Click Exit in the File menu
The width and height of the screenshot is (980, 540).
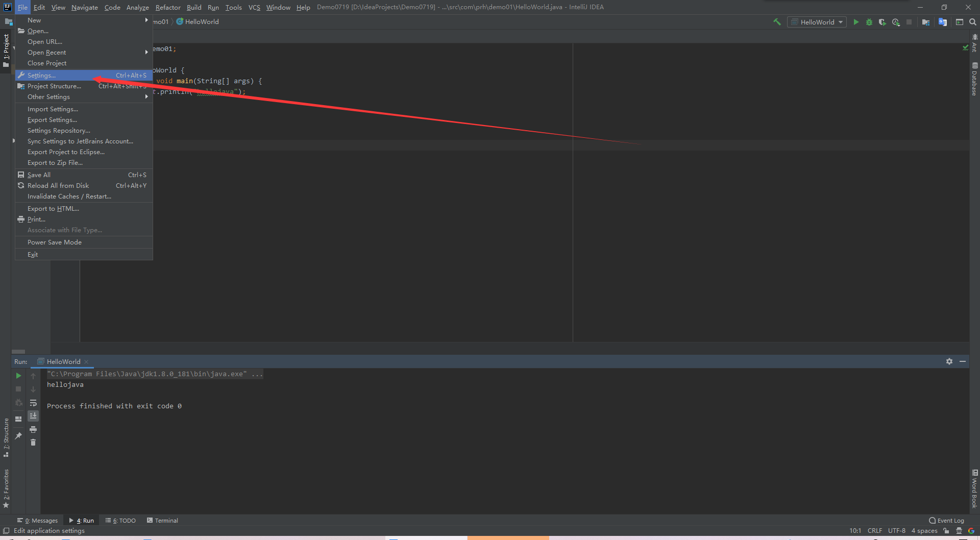click(x=84, y=255)
